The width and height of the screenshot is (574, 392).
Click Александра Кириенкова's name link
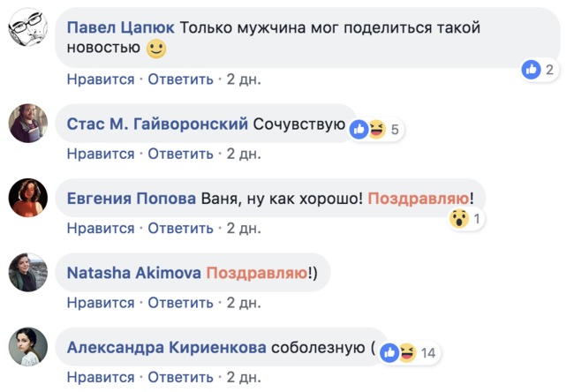(x=167, y=348)
